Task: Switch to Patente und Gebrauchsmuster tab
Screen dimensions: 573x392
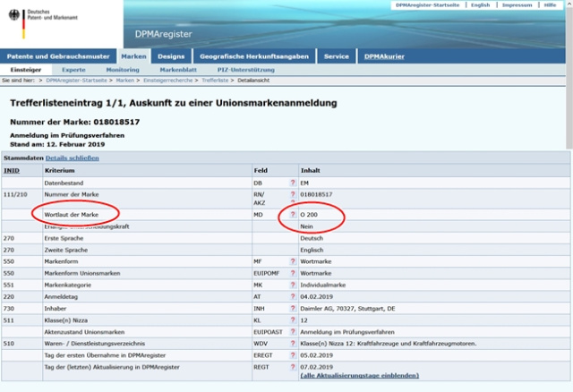Action: pyautogui.click(x=57, y=55)
